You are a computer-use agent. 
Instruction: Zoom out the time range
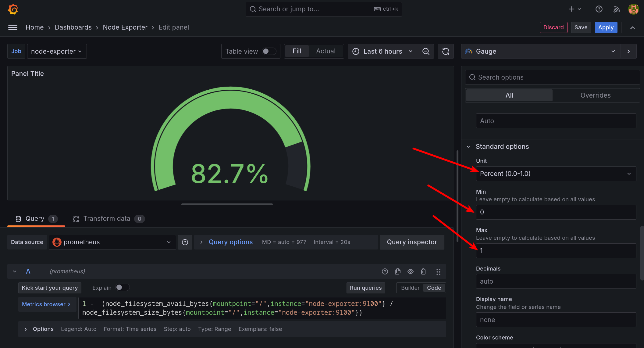[426, 51]
